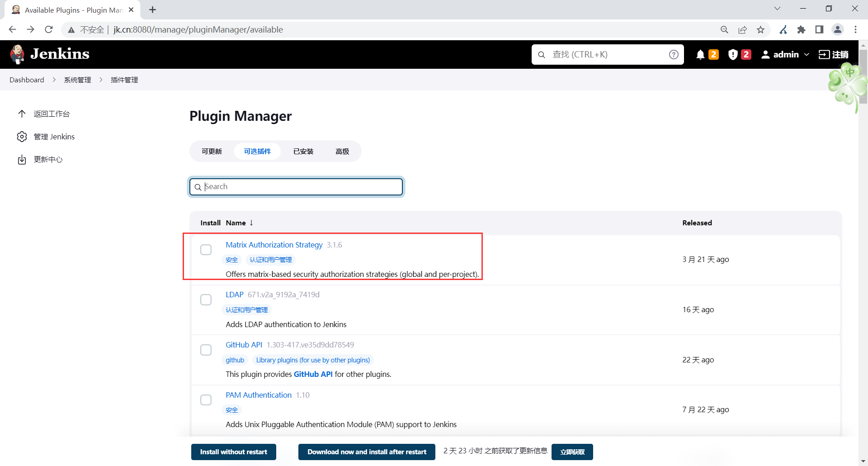
Task: Close the Available Plugins browser tab
Action: pyautogui.click(x=131, y=10)
